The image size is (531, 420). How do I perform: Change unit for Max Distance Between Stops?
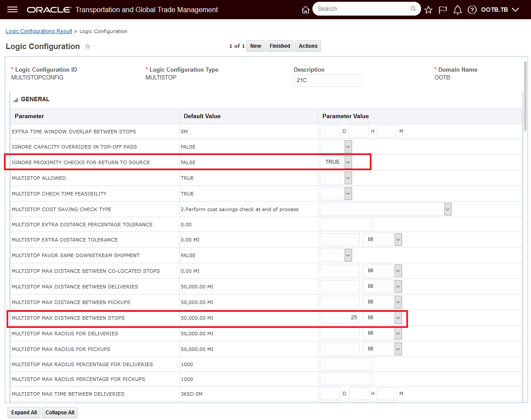(x=398, y=317)
